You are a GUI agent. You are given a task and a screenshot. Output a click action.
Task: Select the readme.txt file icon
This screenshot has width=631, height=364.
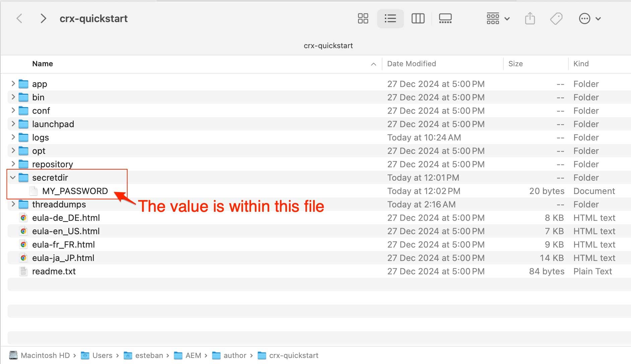[23, 271]
